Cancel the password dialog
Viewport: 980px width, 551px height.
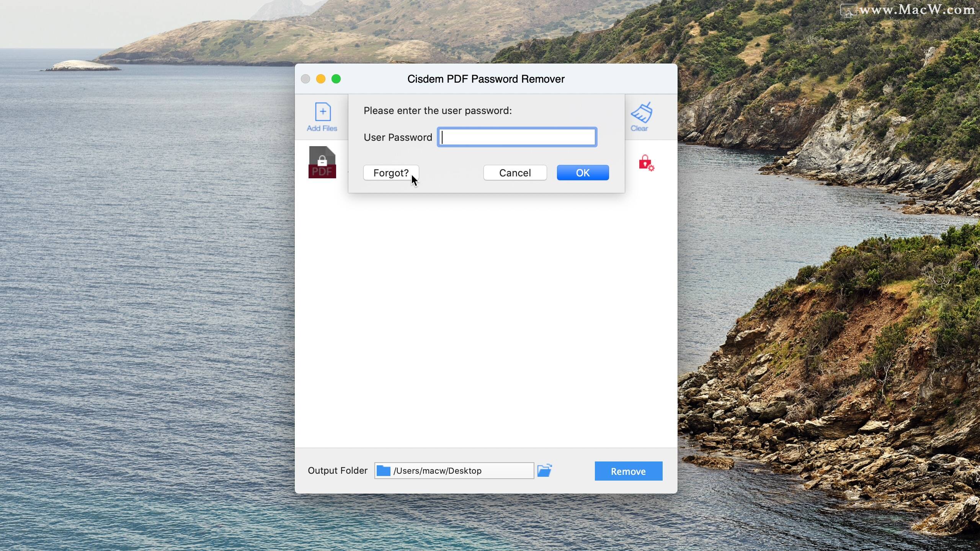coord(515,173)
